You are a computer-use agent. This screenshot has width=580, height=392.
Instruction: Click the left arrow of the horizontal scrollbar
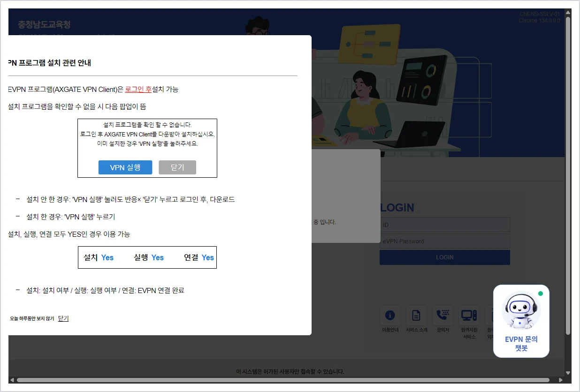click(x=12, y=380)
